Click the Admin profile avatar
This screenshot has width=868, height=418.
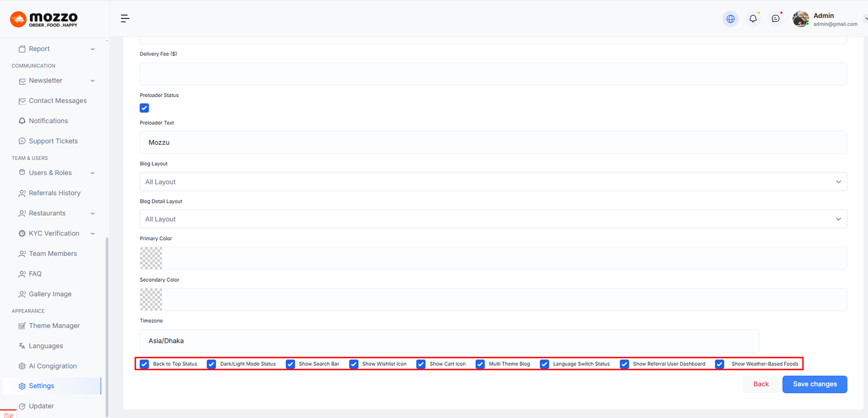coord(800,19)
